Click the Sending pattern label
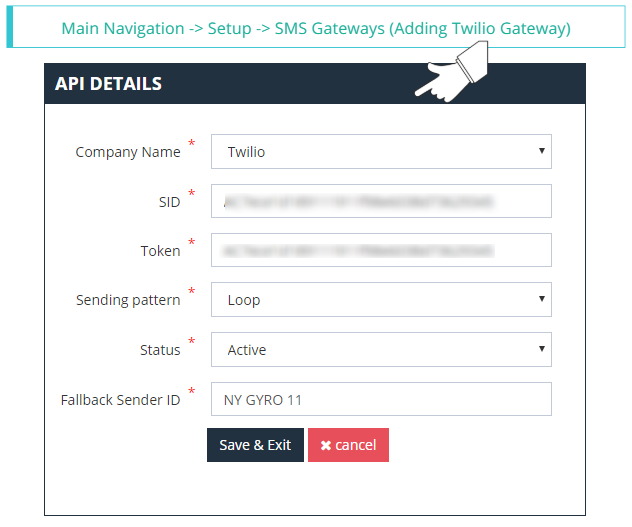Screen dimensions: 632x527 [128, 300]
